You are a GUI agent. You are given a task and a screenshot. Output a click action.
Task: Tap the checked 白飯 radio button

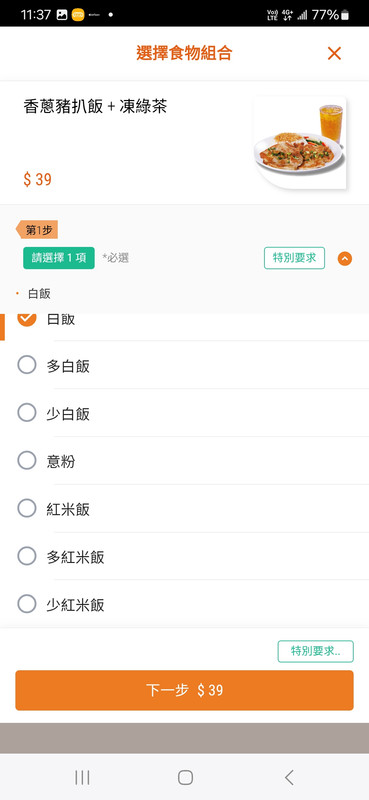(x=27, y=318)
